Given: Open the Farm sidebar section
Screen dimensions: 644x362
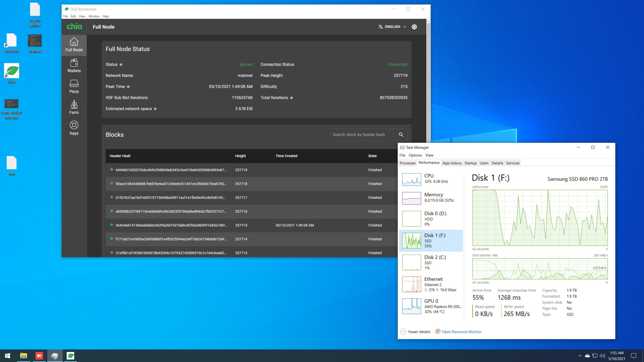Looking at the screenshot, I should [74, 108].
